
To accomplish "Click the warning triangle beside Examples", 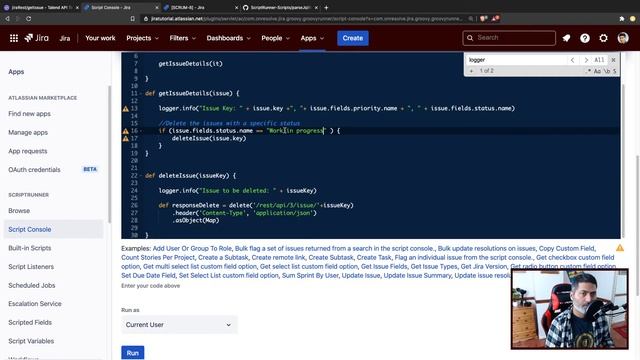I will click(x=620, y=248).
